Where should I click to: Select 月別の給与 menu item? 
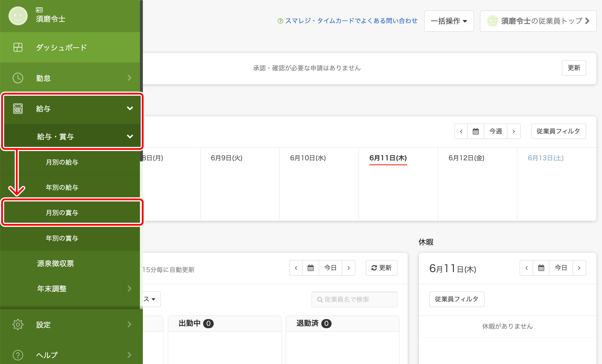point(70,162)
